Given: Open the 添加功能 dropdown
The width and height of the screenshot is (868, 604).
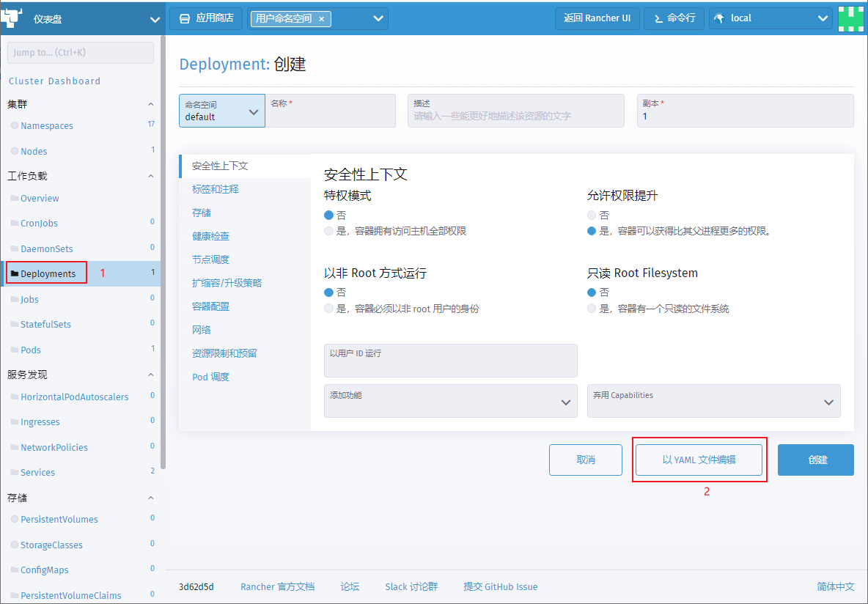Looking at the screenshot, I should (451, 401).
